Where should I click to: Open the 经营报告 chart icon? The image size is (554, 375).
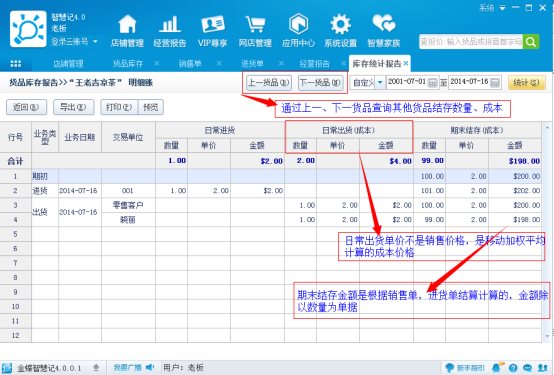click(170, 25)
